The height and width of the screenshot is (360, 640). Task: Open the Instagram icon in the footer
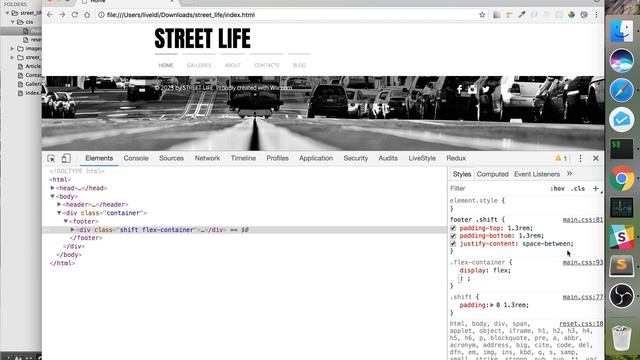(472, 89)
